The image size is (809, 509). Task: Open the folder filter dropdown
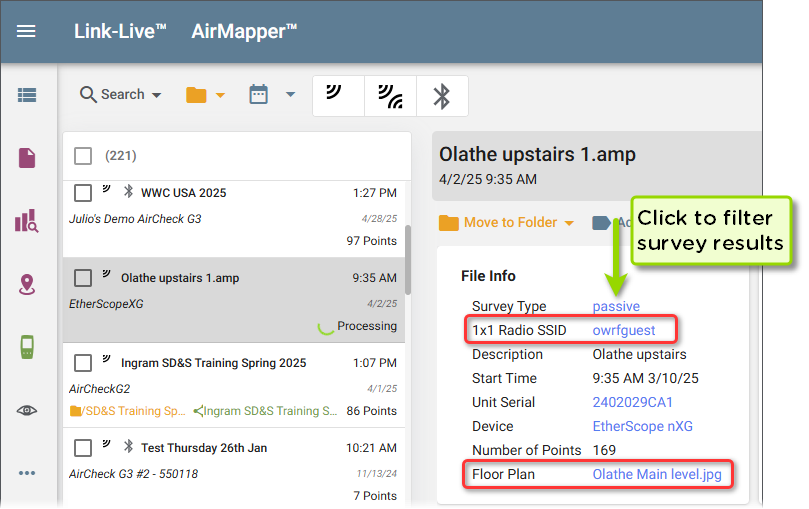point(205,95)
